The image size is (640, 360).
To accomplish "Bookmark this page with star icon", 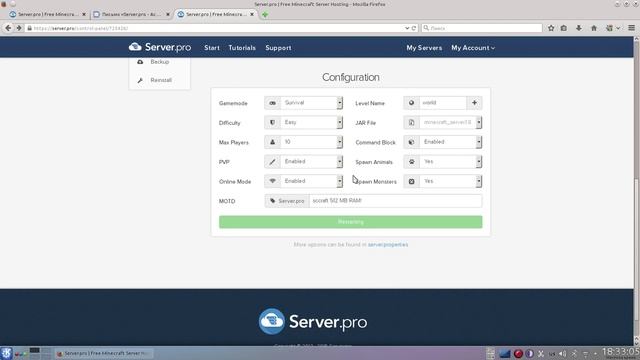I will point(551,28).
